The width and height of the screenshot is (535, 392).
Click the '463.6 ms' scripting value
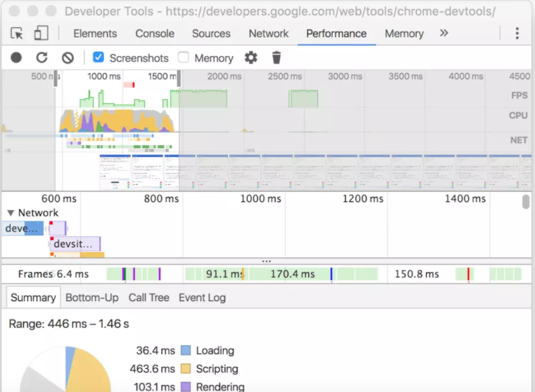click(x=152, y=369)
